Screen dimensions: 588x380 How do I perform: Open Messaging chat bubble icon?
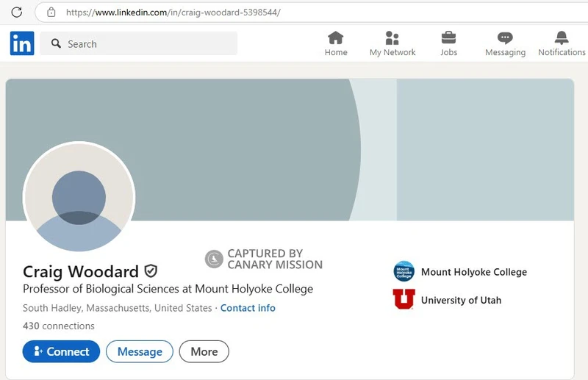pyautogui.click(x=505, y=37)
